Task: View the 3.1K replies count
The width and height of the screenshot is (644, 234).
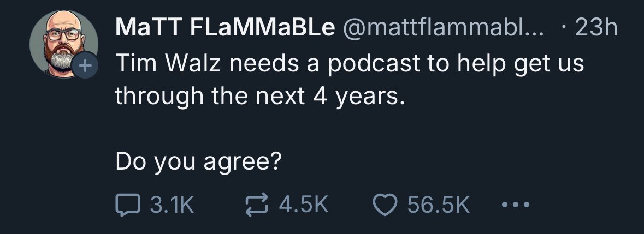Action: (x=172, y=205)
